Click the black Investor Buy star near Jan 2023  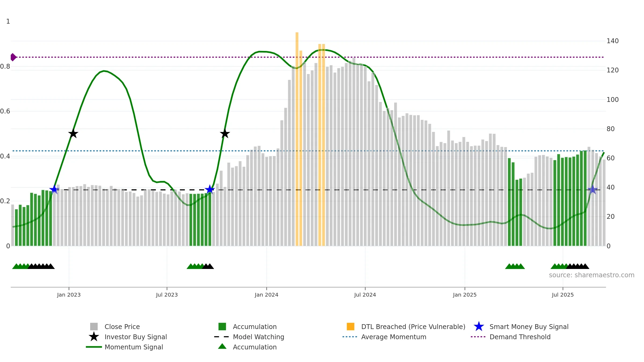73,133
